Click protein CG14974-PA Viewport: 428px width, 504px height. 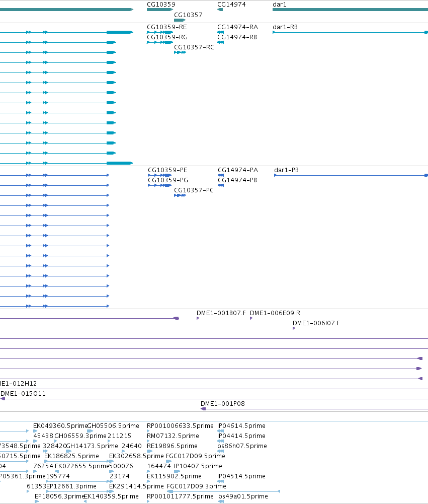(238, 170)
